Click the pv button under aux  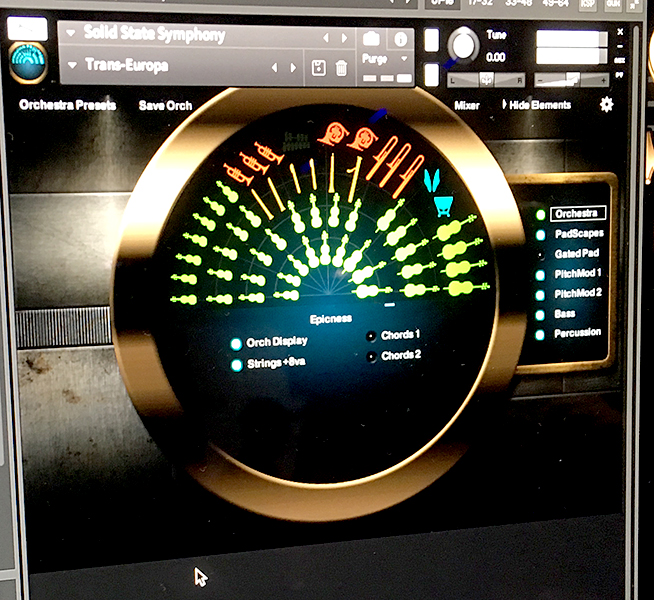(619, 75)
